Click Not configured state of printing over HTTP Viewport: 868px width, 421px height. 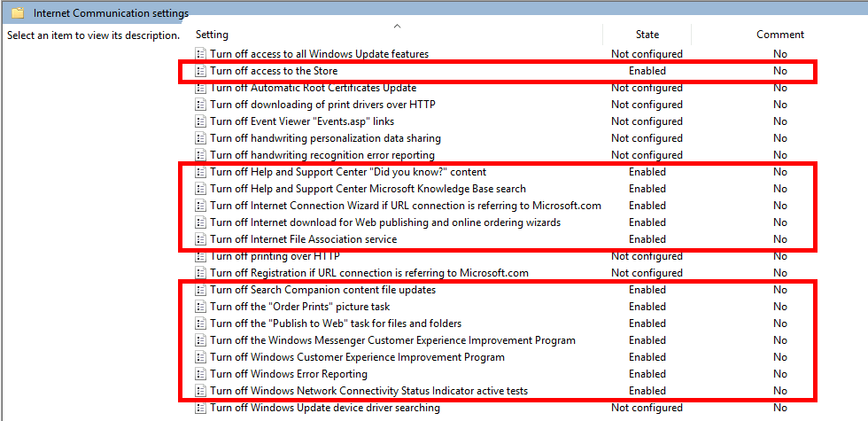[647, 256]
